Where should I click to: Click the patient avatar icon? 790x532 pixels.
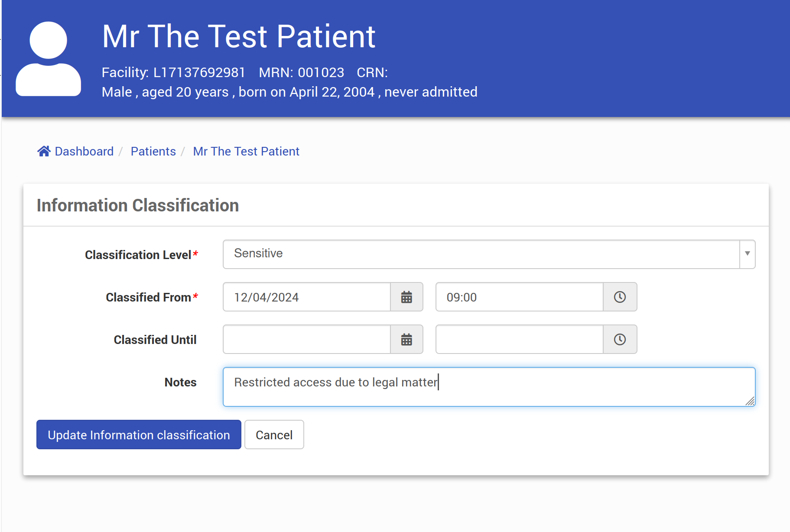pos(48,58)
